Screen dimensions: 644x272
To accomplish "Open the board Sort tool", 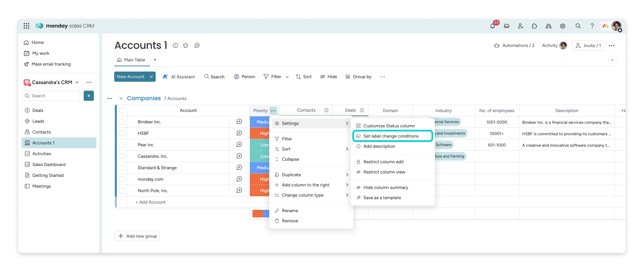I will pos(304,77).
